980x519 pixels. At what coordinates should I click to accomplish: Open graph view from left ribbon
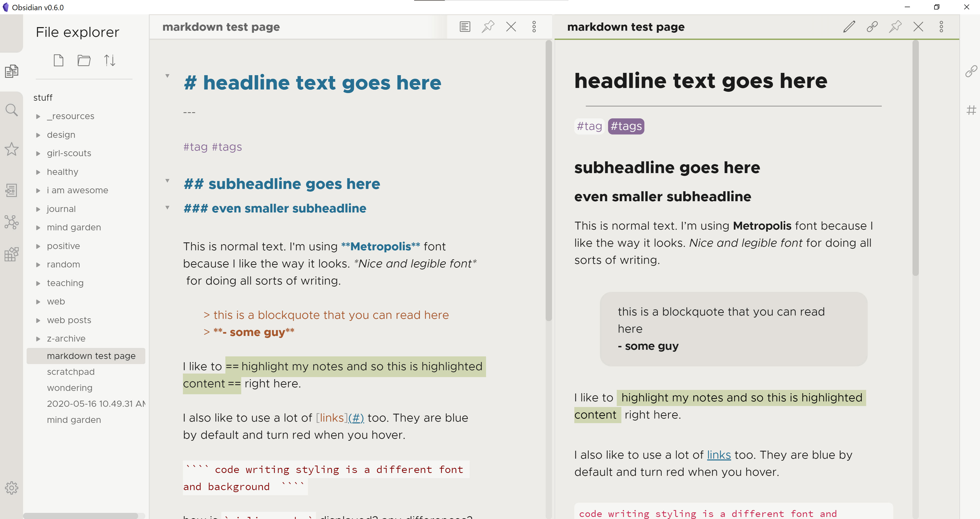[12, 222]
